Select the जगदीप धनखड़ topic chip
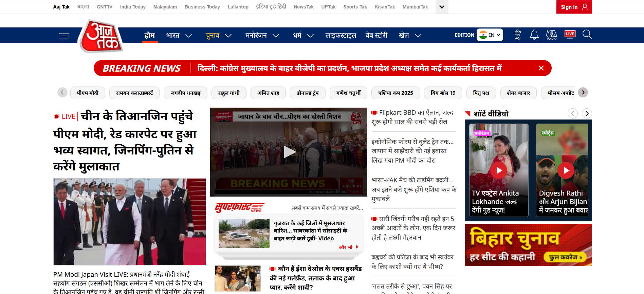644x294 pixels. coord(186,93)
